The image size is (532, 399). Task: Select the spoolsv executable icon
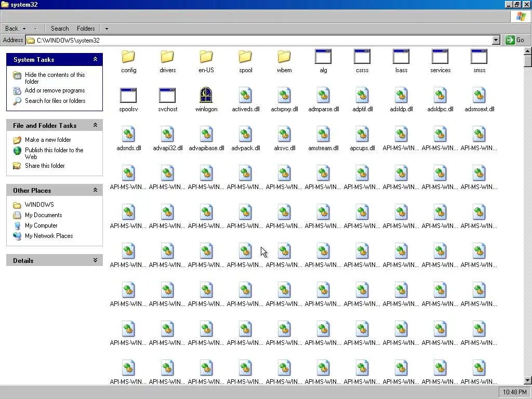(x=128, y=96)
